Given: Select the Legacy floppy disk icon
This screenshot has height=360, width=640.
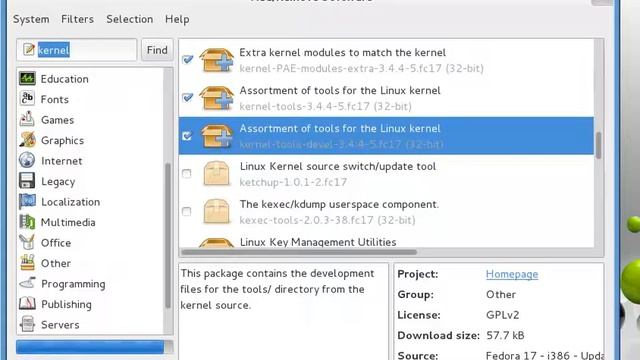Looking at the screenshot, I should coord(27,181).
